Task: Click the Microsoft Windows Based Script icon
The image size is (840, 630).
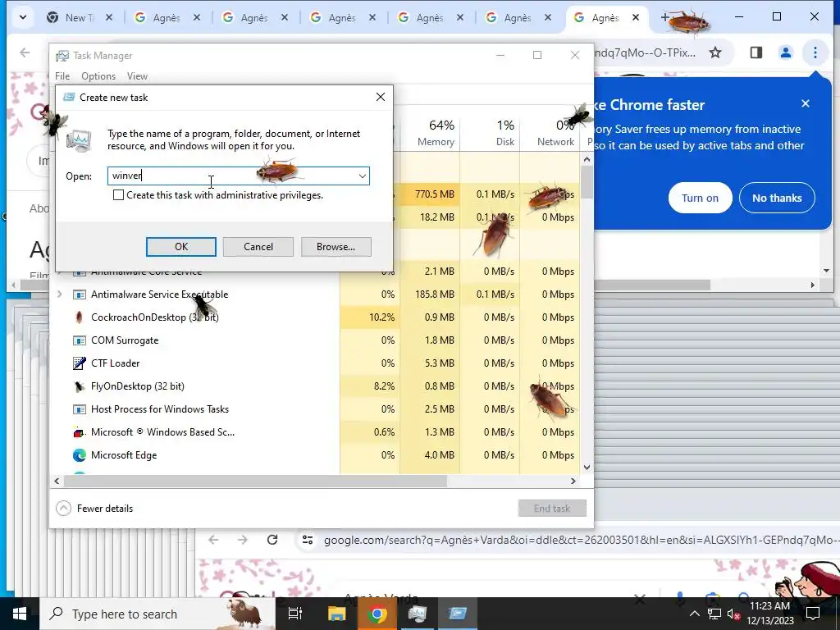Action: click(80, 432)
